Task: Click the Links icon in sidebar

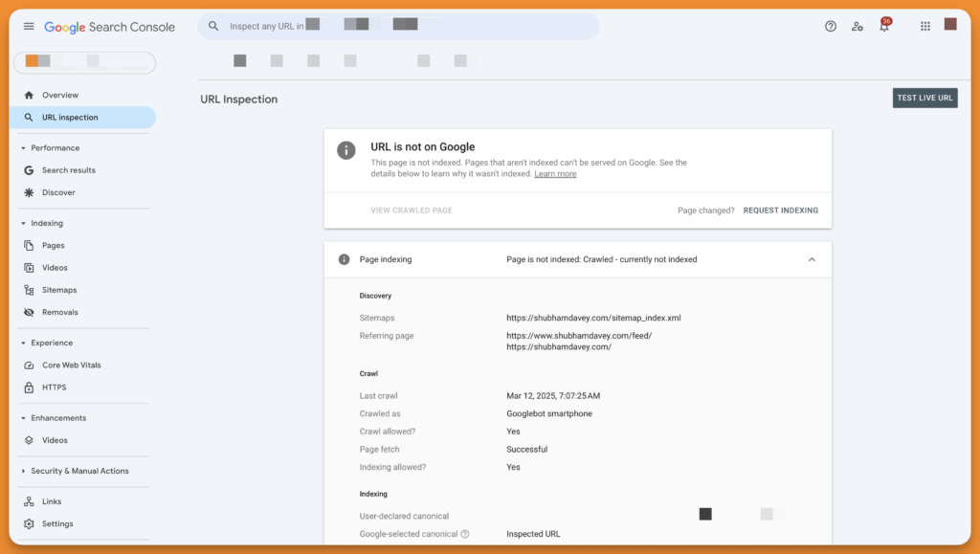Action: point(29,501)
